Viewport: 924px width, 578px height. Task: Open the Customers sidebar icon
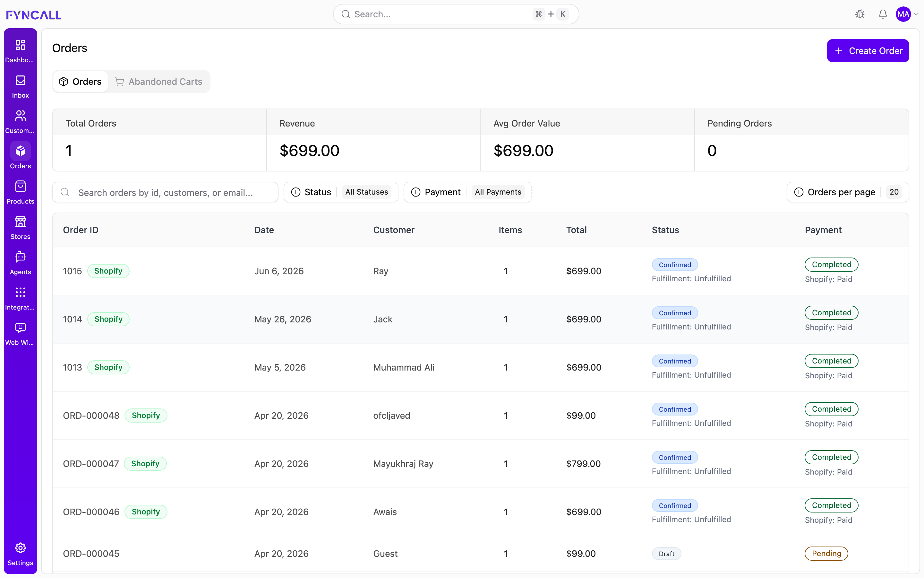tap(20, 116)
